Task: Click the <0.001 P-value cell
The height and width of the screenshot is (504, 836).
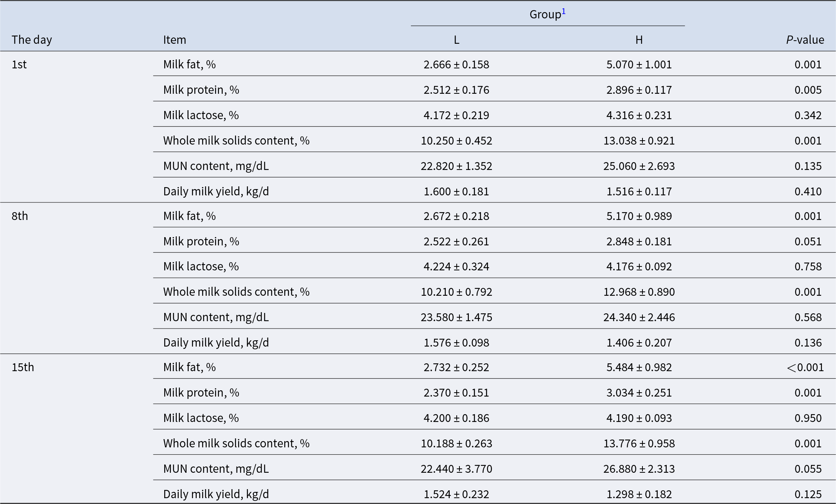Action: coord(805,367)
